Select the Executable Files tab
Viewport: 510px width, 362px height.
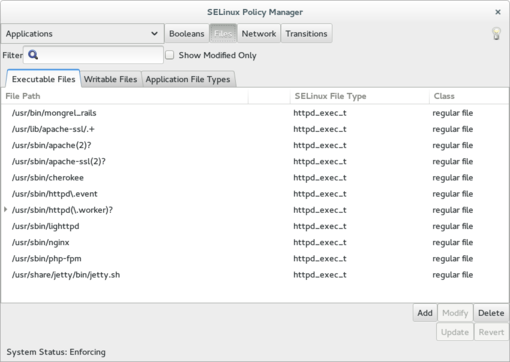[43, 79]
